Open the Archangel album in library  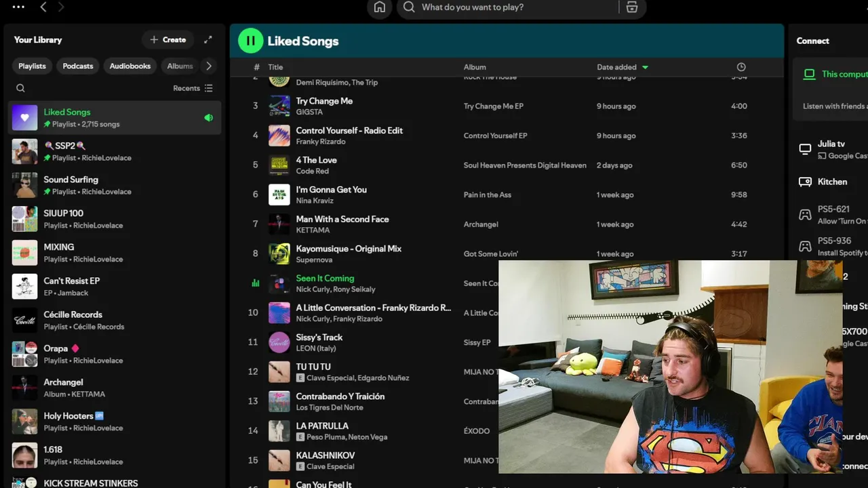(115, 388)
